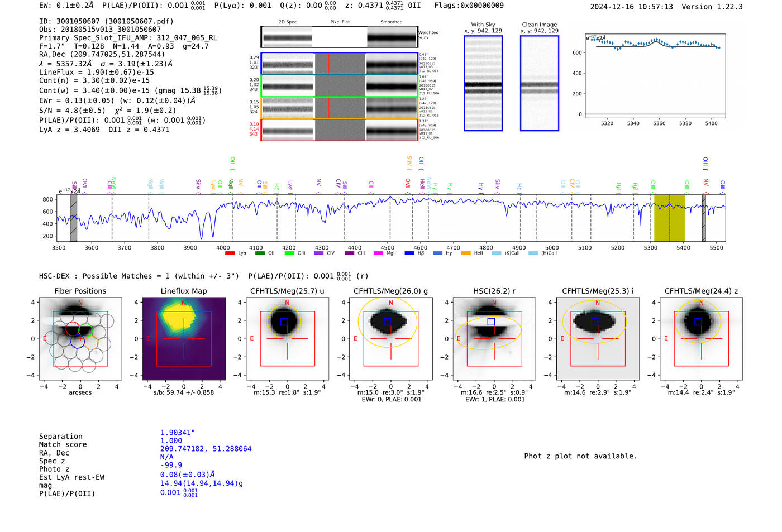
Task: Select the lime OIII legend swatch
Action: pos(289,253)
